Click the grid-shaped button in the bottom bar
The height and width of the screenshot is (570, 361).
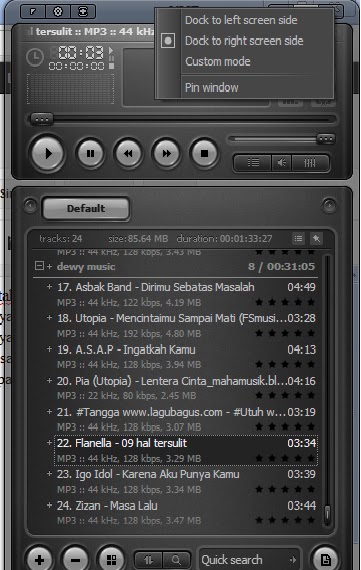pyautogui.click(x=111, y=560)
